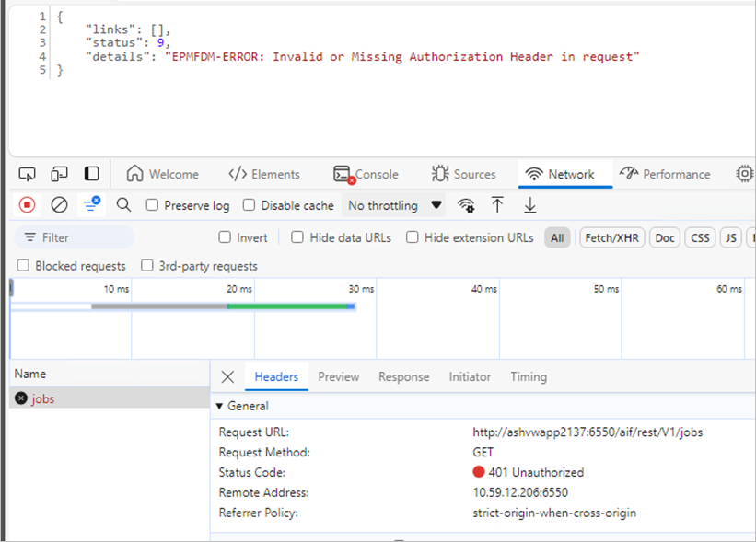Open the Timing details tab

[x=529, y=376]
